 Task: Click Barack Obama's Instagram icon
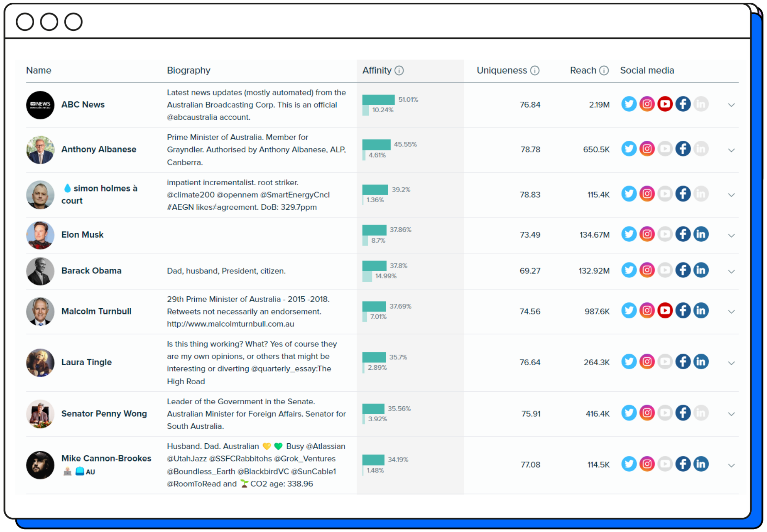647,270
